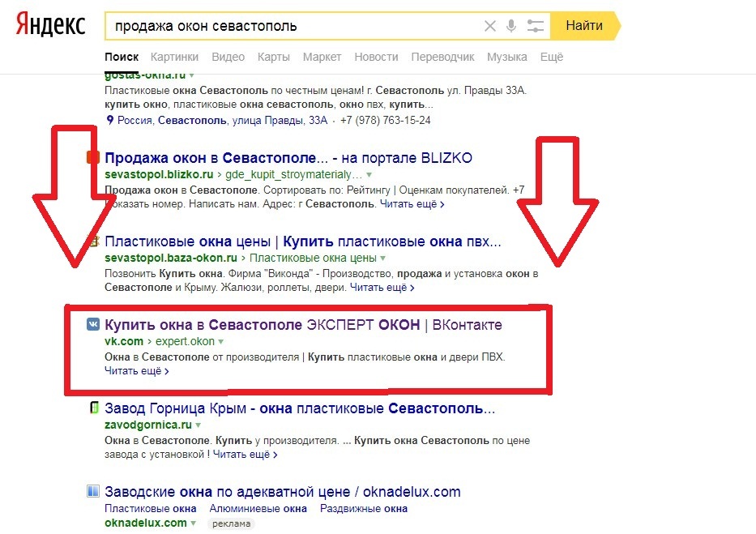Open the Музыка tab
The width and height of the screenshot is (756, 534).
pos(506,57)
